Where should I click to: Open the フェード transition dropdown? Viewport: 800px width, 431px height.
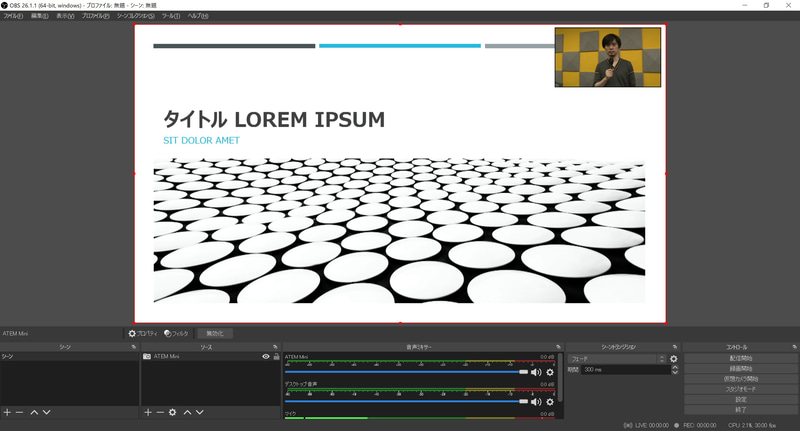tap(617, 359)
